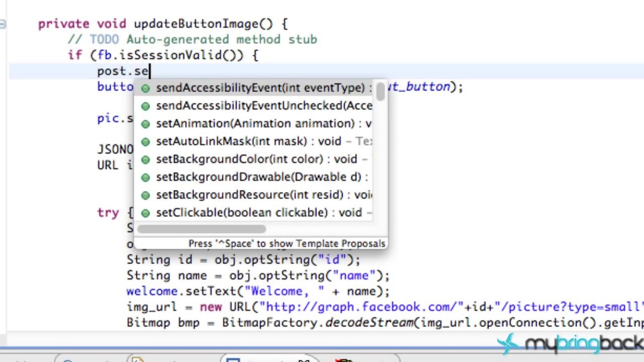The image size is (644, 362).
Task: Select sendAccessibilityEvent(int eventType) proposal
Action: [254, 88]
